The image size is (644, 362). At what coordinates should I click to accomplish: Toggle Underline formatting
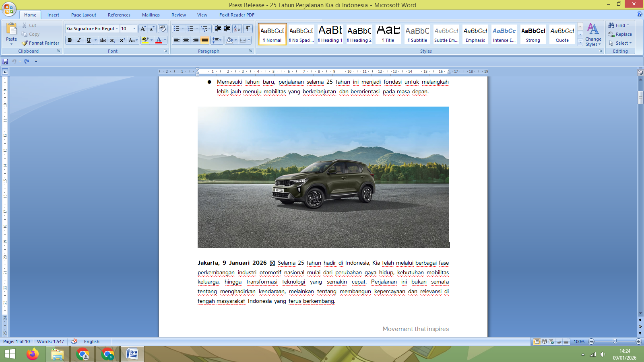[x=89, y=40]
